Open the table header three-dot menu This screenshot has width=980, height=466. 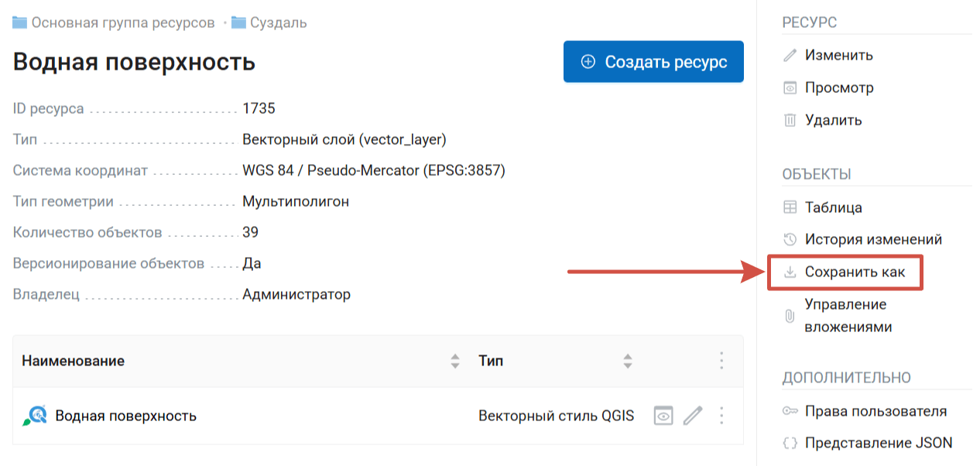[x=721, y=361]
